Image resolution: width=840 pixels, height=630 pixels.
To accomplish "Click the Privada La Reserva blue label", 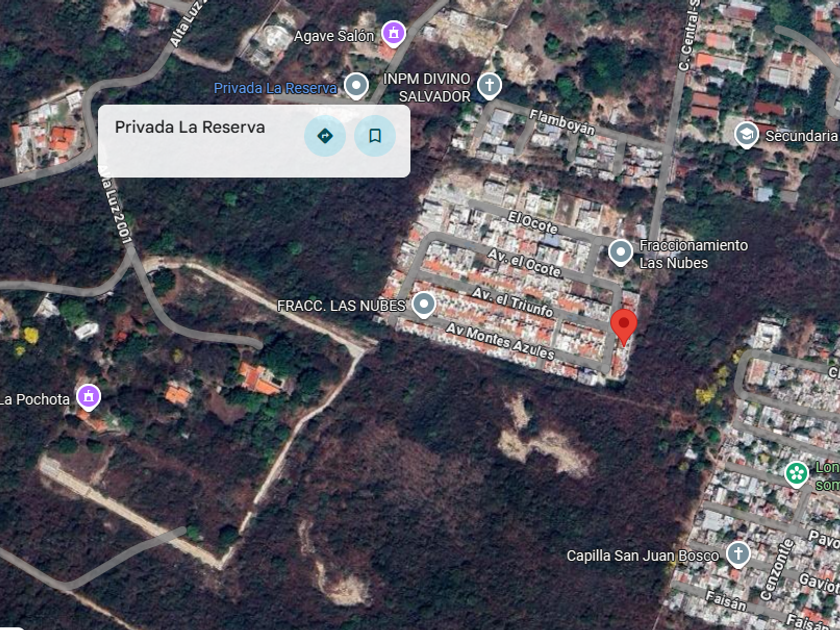I will click(275, 88).
